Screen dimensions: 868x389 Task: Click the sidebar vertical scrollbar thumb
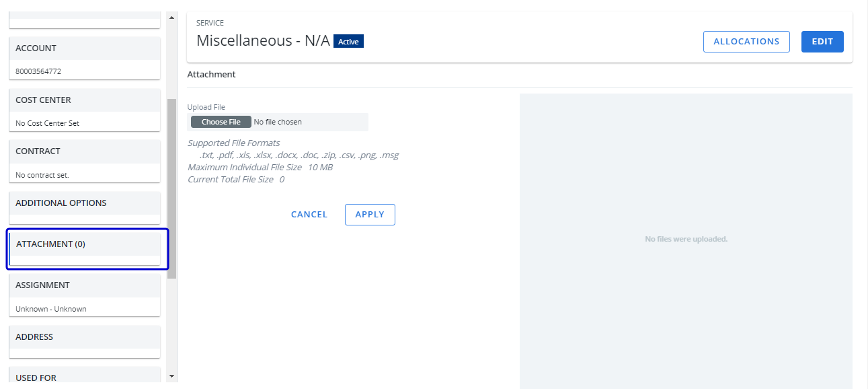[171, 188]
